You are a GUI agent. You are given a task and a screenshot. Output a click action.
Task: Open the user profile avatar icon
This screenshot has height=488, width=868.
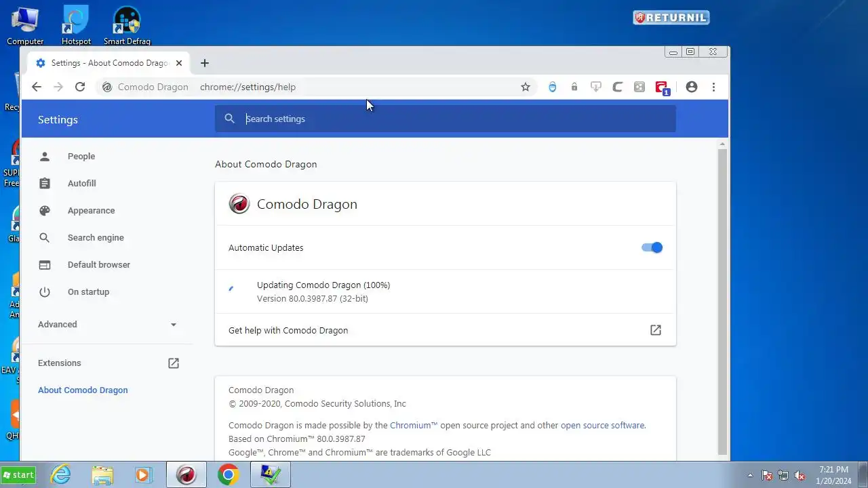point(692,87)
